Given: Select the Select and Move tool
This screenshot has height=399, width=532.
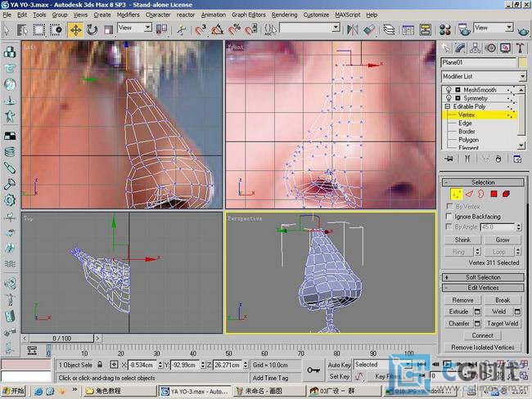Looking at the screenshot, I should [x=75, y=29].
